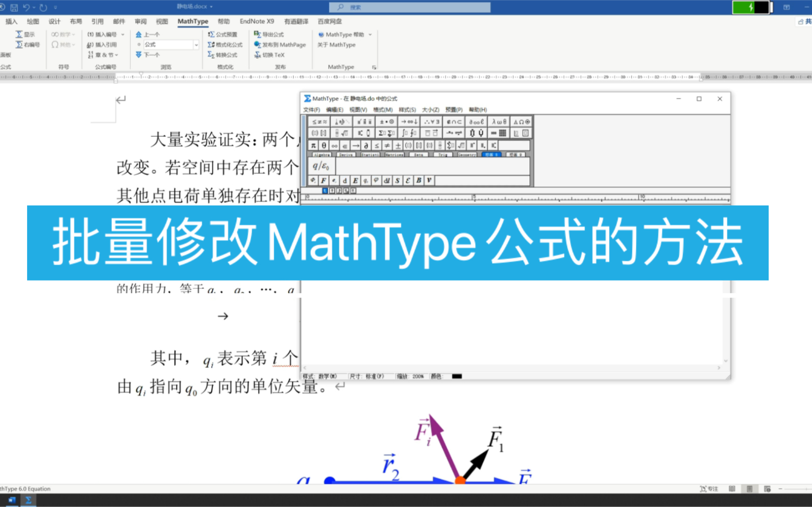Open the 有道翻译 ribbon tab
Screen dimensions: 812x507
(296, 21)
